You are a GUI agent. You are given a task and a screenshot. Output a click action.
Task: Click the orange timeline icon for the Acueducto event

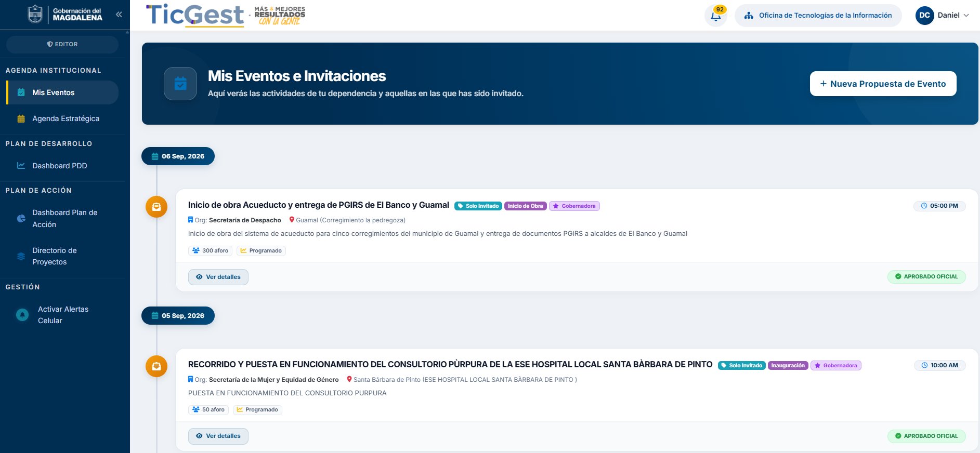156,207
